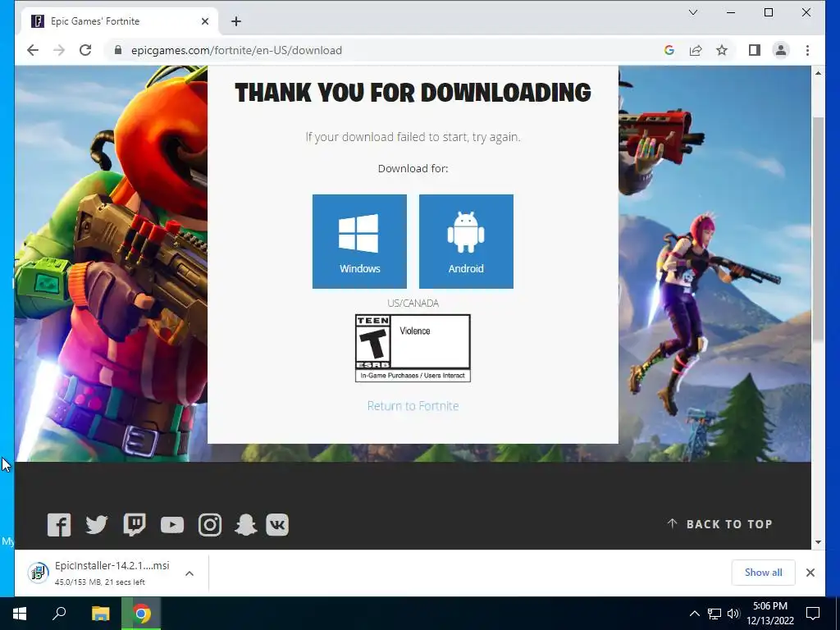Open the YouTube icon in the footer
This screenshot has width=840, height=630.
pos(172,525)
